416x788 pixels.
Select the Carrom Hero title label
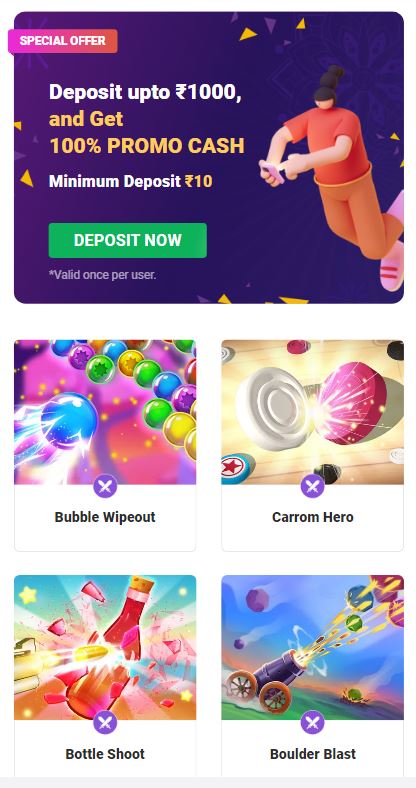point(313,517)
